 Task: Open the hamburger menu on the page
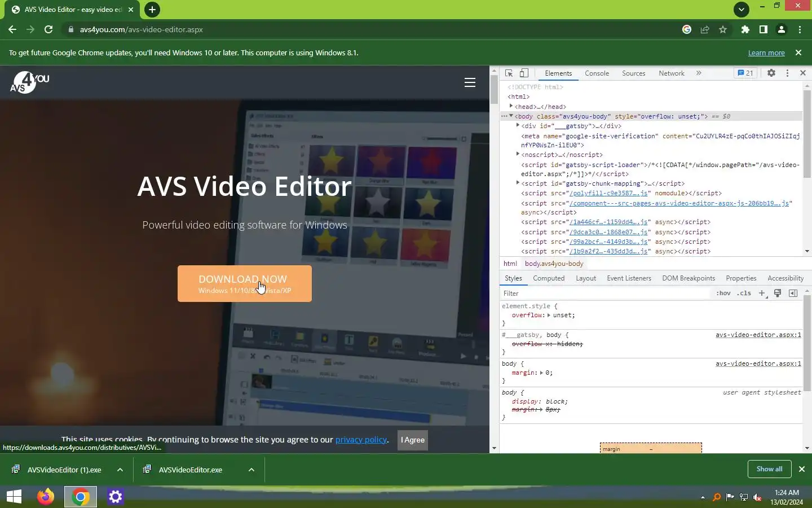[x=470, y=82]
